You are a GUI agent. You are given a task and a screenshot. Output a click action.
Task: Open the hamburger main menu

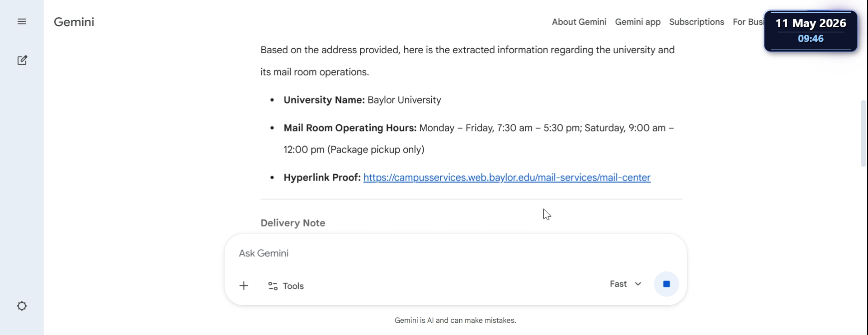click(x=22, y=22)
